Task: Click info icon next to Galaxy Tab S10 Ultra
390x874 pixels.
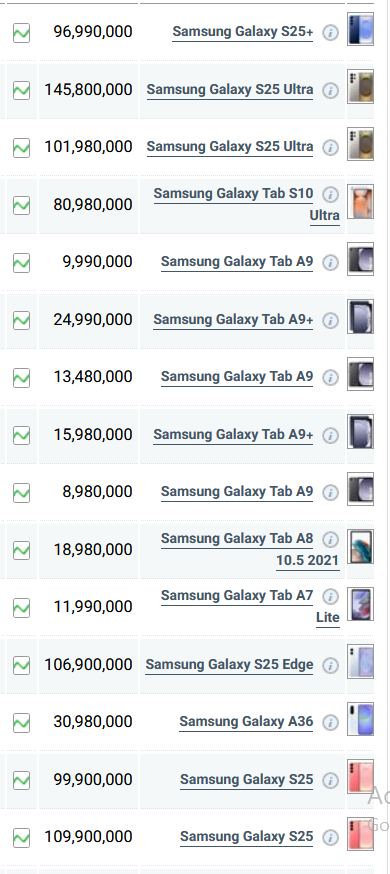Action: (x=330, y=194)
